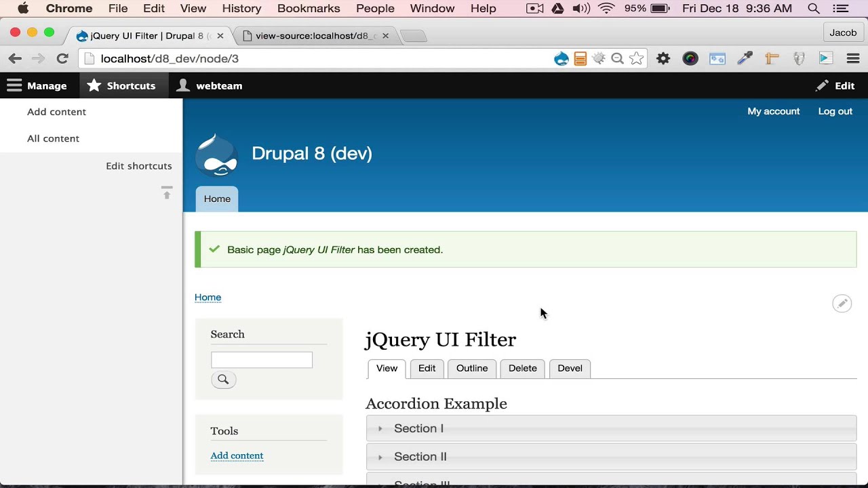The width and height of the screenshot is (868, 488).
Task: Click the window screenshot extension icon
Action: coord(717,59)
